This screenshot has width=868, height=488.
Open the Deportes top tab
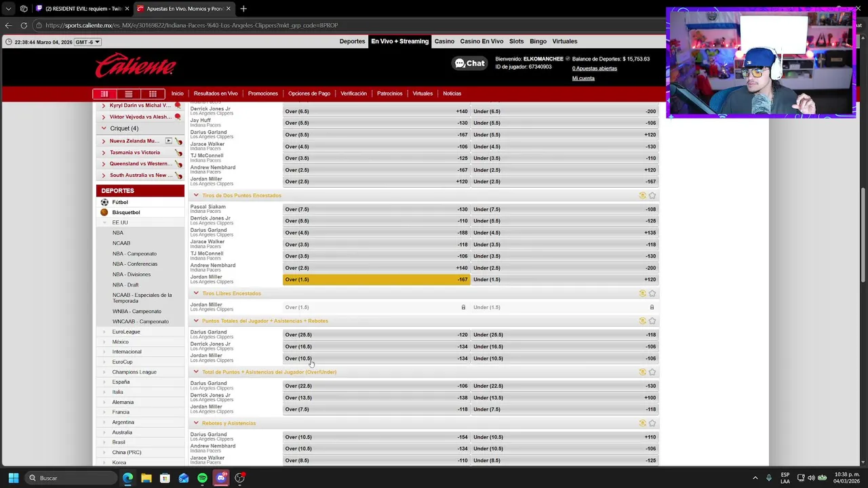point(352,41)
